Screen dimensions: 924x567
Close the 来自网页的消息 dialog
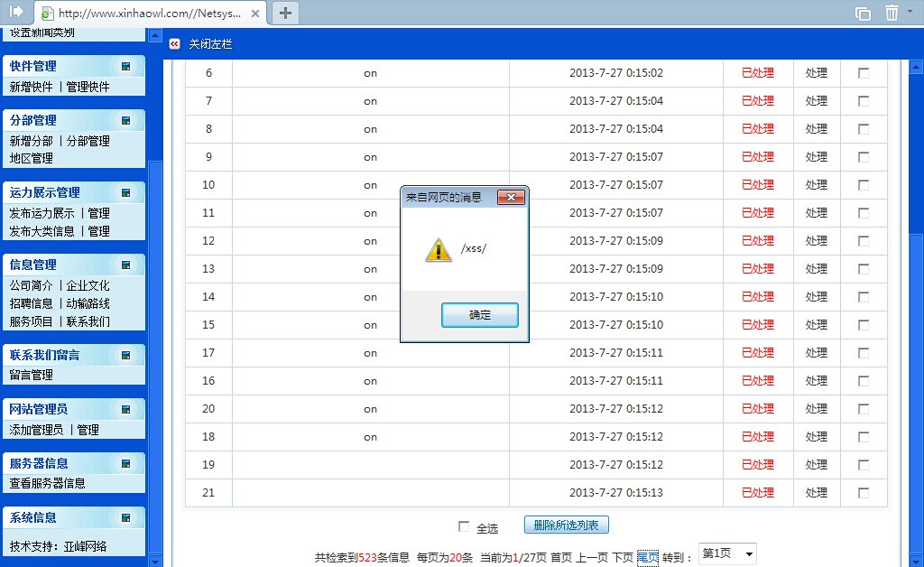[x=511, y=198]
